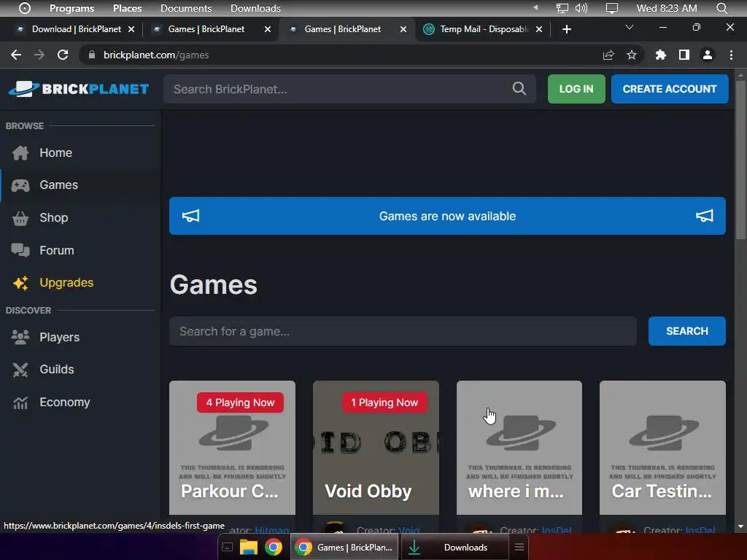Click the Games controller icon
The height and width of the screenshot is (560, 747).
click(x=20, y=185)
